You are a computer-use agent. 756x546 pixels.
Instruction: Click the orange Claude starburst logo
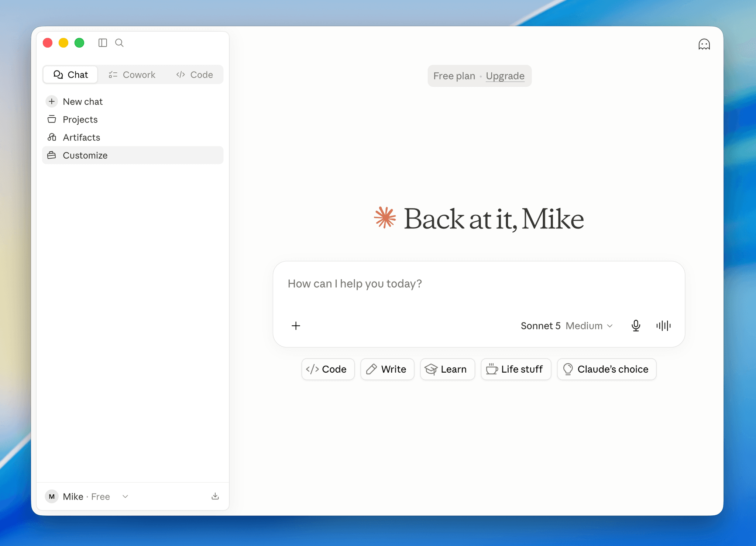(x=385, y=218)
